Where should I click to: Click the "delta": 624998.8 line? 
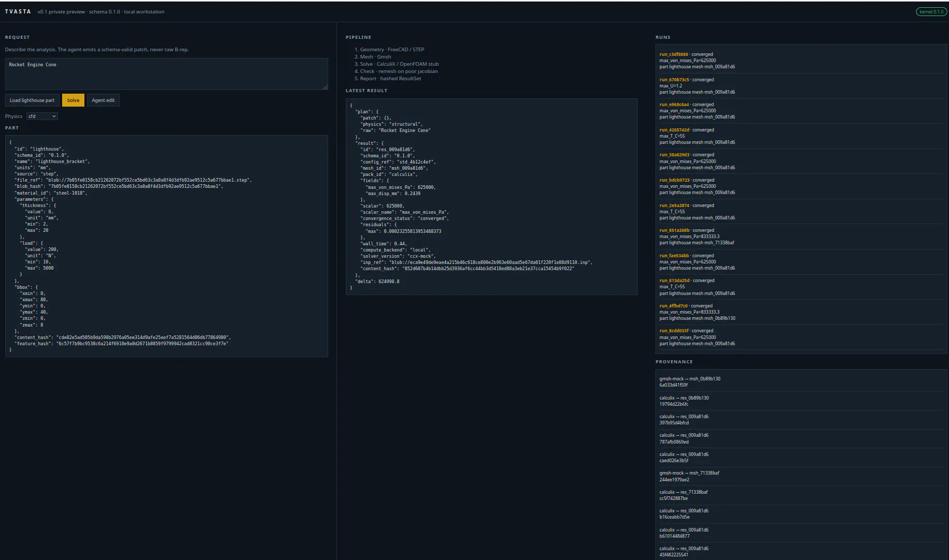pos(377,282)
